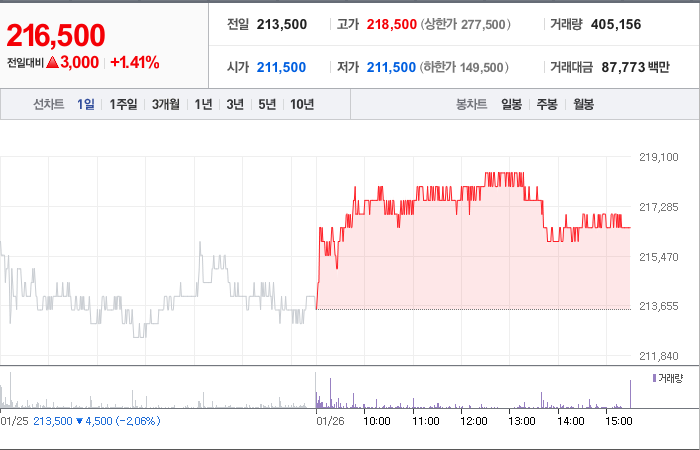Select the 1일 line chart period
This screenshot has height=450, width=700.
coord(86,104)
